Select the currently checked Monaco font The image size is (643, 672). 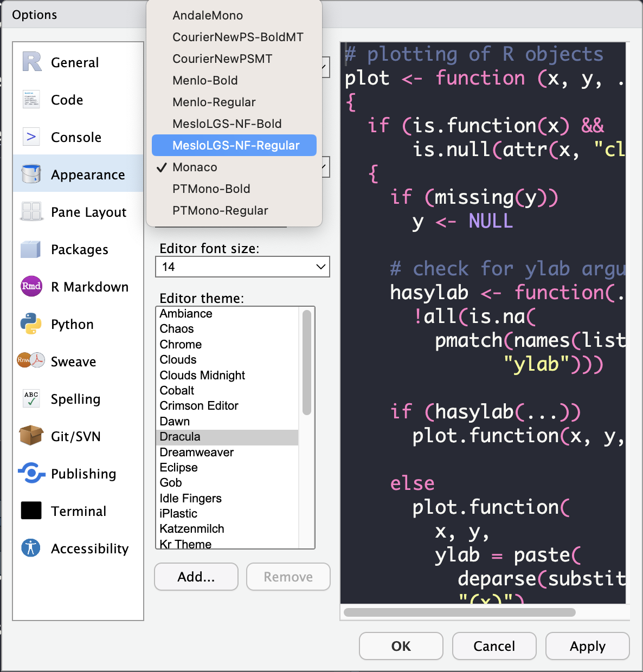click(x=194, y=167)
